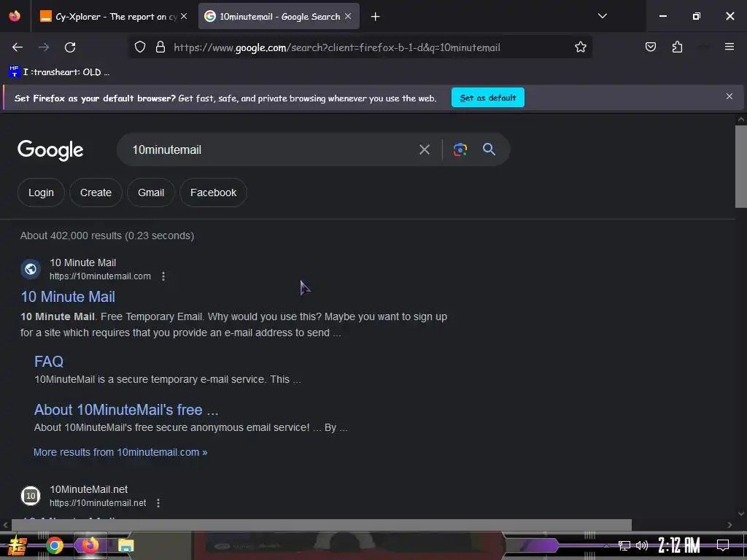Click the Set as default button

pyautogui.click(x=488, y=98)
